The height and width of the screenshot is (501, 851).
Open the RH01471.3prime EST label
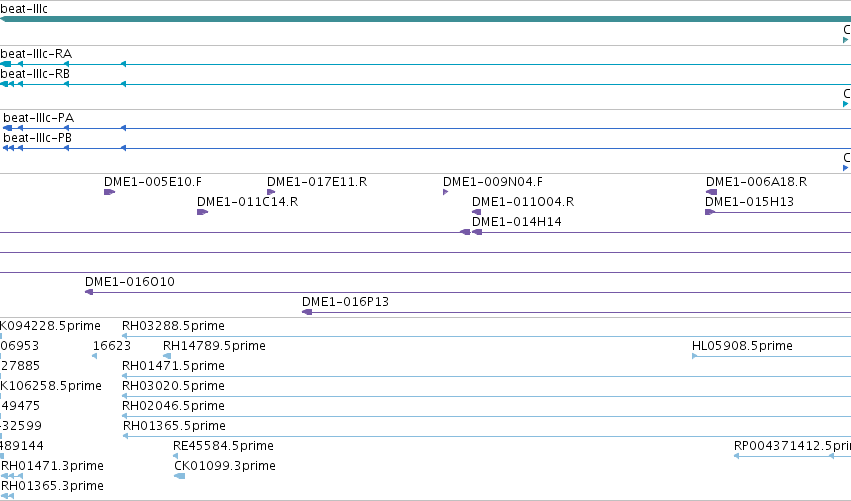coord(52,466)
